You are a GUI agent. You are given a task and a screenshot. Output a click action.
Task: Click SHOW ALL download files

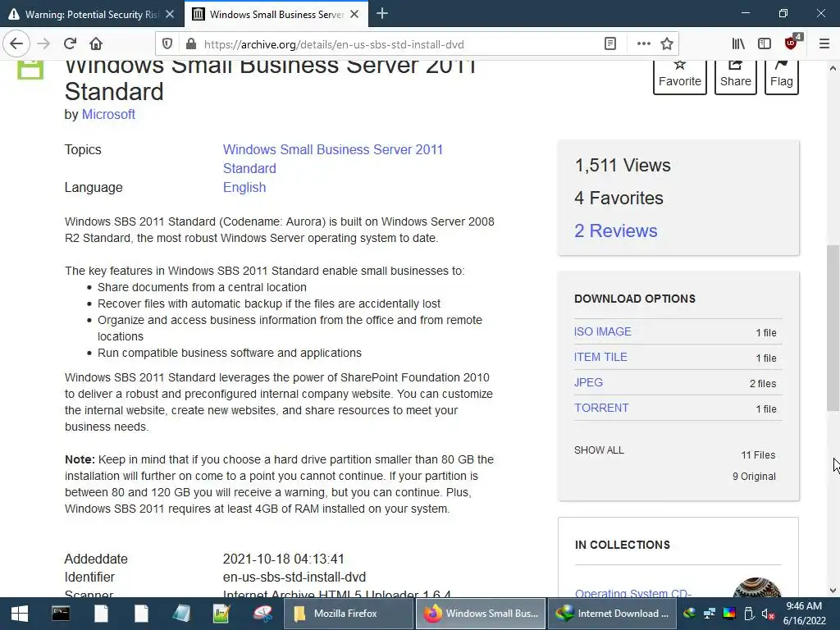pos(599,450)
